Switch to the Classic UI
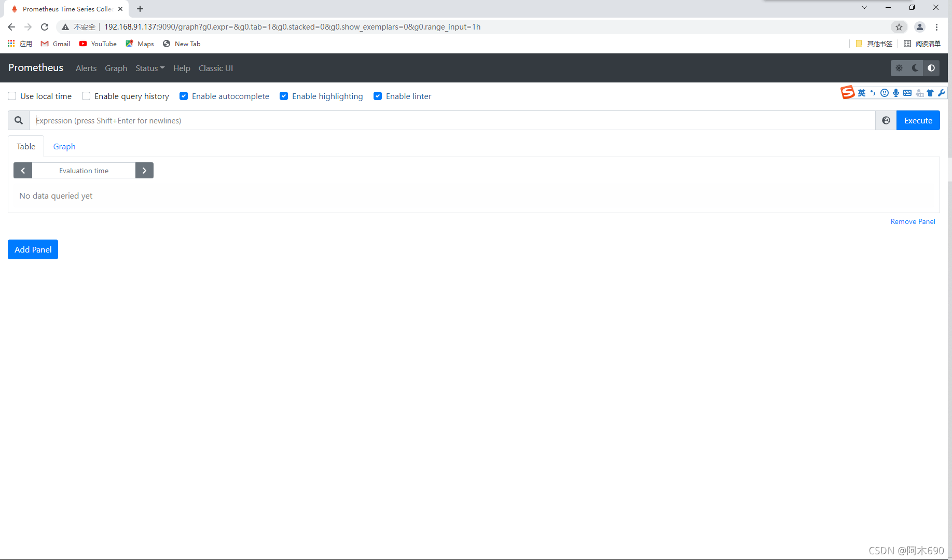The image size is (952, 560). 216,68
